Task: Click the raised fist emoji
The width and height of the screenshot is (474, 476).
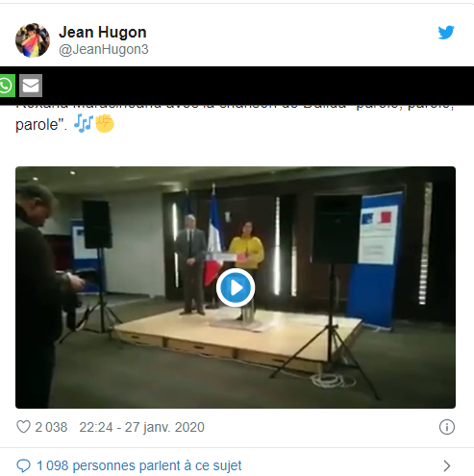Action: click(105, 124)
